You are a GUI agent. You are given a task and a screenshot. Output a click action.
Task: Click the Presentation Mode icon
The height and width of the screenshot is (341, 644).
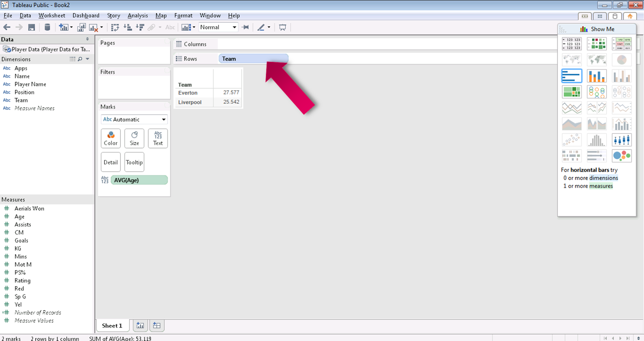point(283,27)
